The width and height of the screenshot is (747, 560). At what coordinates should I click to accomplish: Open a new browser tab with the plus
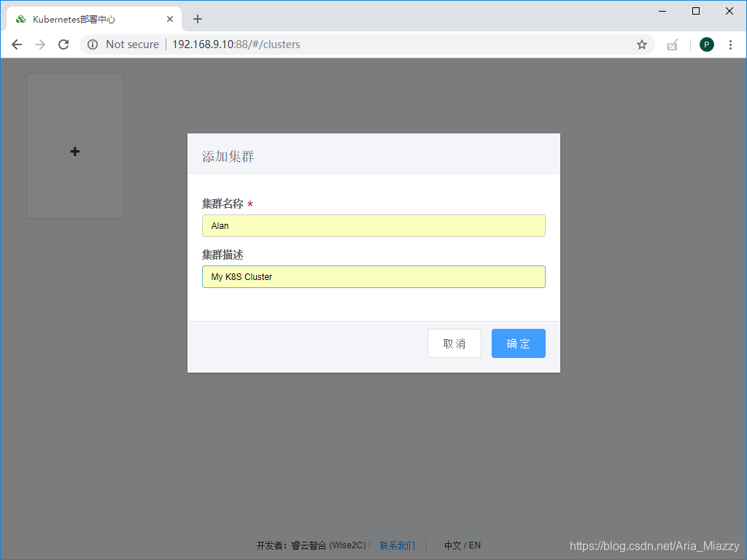(x=198, y=19)
